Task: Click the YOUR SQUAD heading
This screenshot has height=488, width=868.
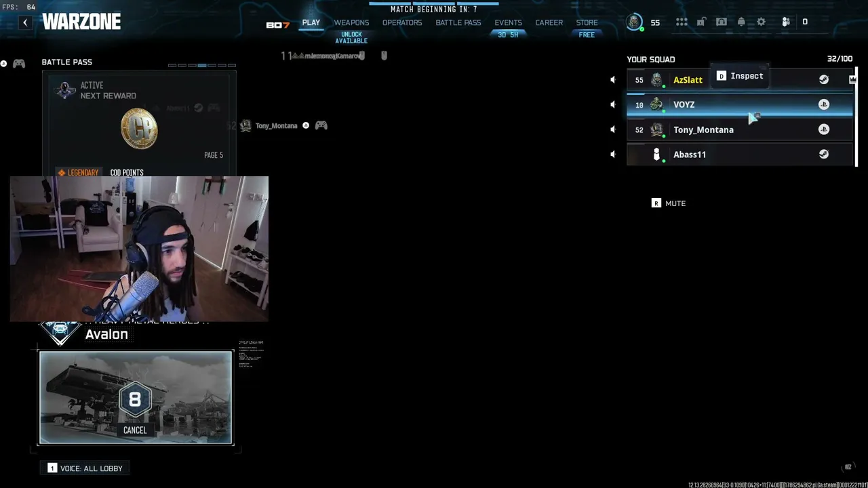Action: point(651,60)
